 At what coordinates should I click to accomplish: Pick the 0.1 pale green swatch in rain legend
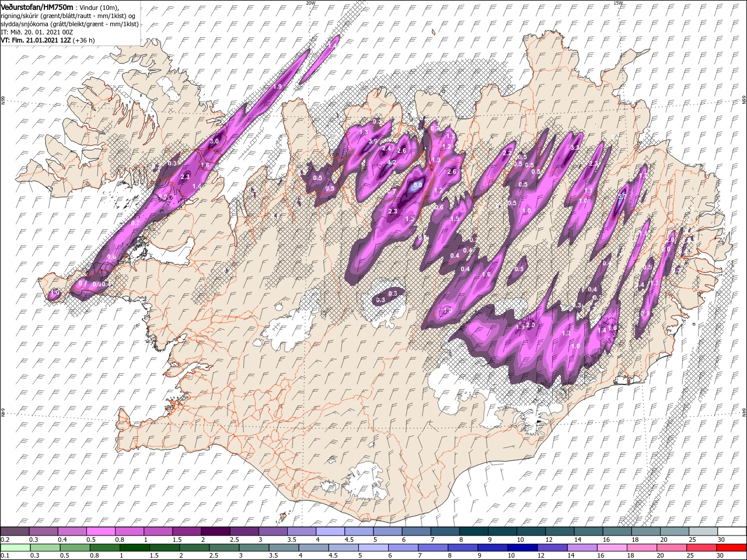pyautogui.click(x=15, y=548)
